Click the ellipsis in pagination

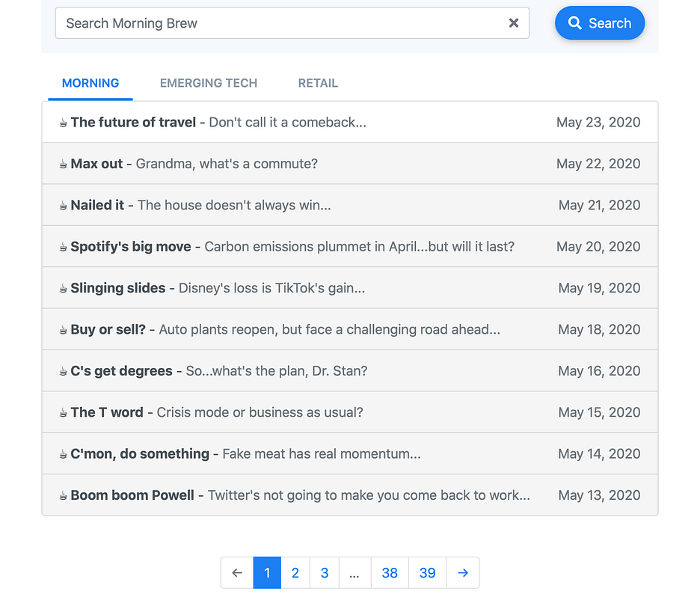pyautogui.click(x=354, y=572)
